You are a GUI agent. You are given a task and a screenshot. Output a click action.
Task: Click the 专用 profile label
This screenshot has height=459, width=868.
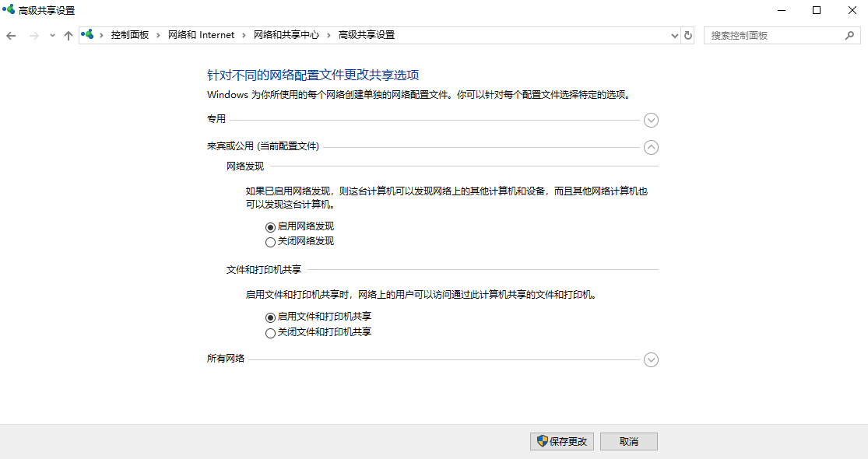click(216, 119)
